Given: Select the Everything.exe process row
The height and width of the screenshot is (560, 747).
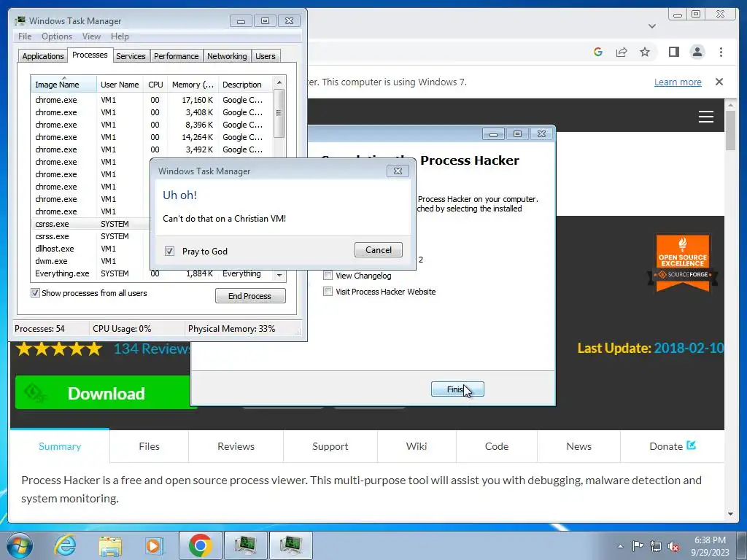Looking at the screenshot, I should (x=152, y=273).
